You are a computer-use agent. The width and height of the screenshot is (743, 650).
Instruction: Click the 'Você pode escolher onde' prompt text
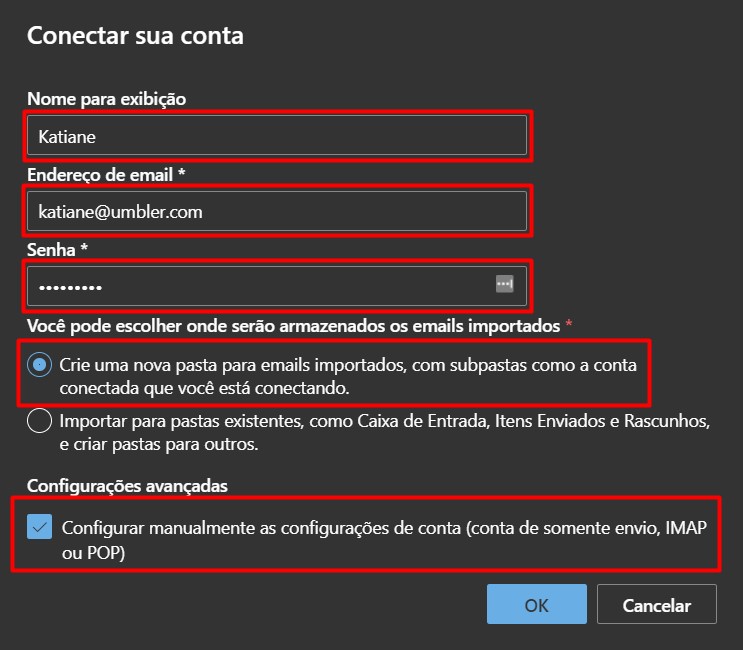(290, 324)
